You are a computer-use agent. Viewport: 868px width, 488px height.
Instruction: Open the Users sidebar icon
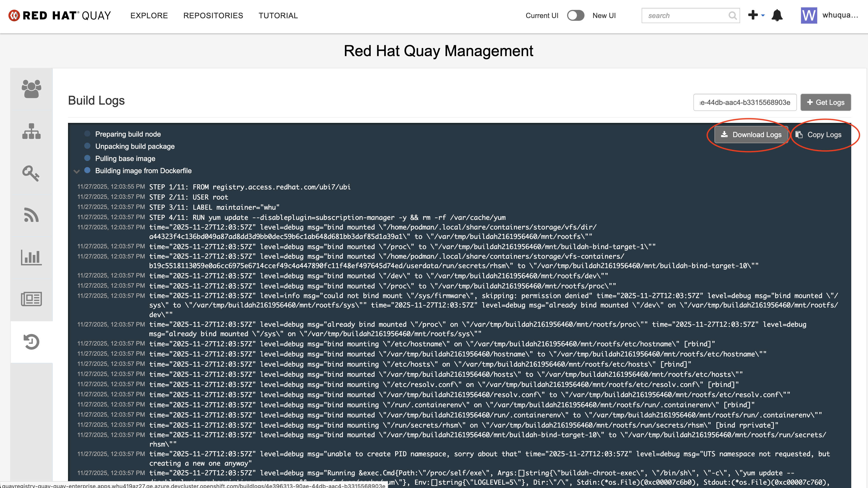pos(31,89)
